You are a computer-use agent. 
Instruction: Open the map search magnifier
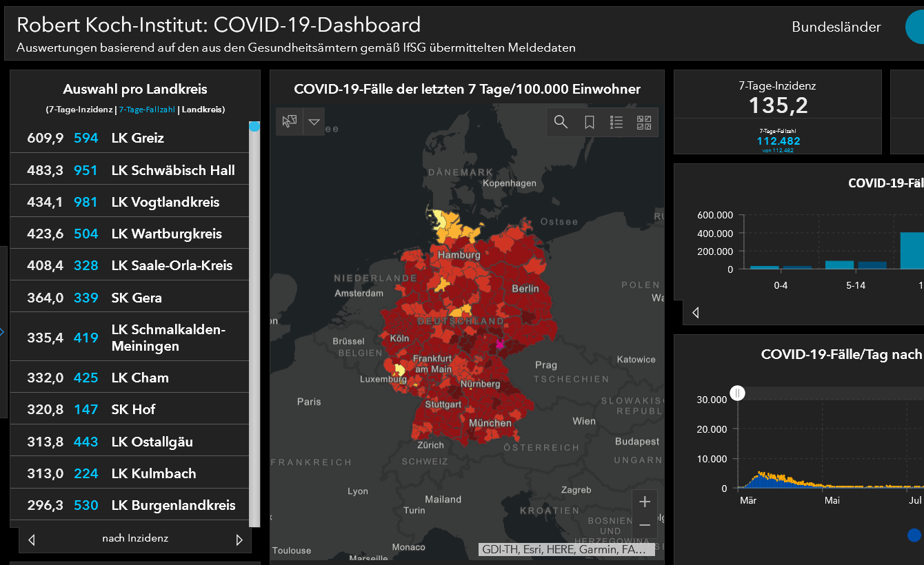click(x=561, y=122)
